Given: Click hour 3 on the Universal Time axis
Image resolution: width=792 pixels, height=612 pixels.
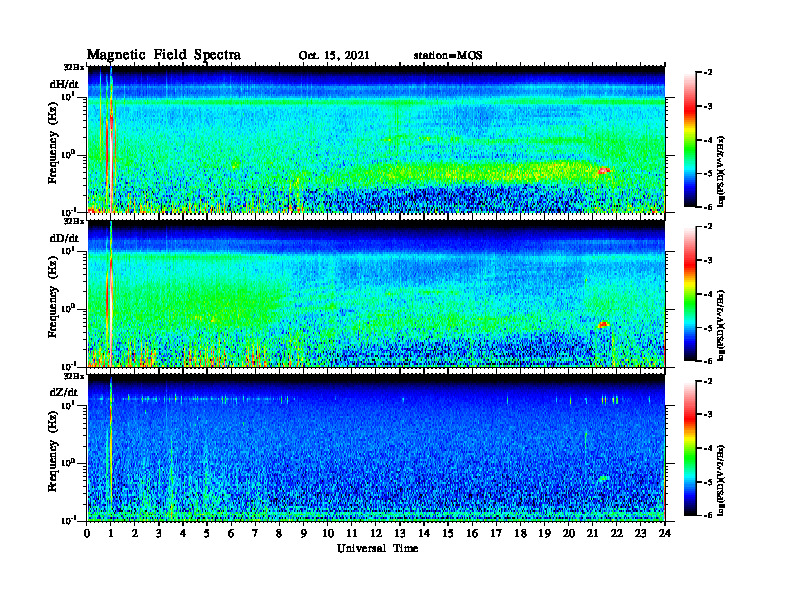Looking at the screenshot, I should pos(159,534).
